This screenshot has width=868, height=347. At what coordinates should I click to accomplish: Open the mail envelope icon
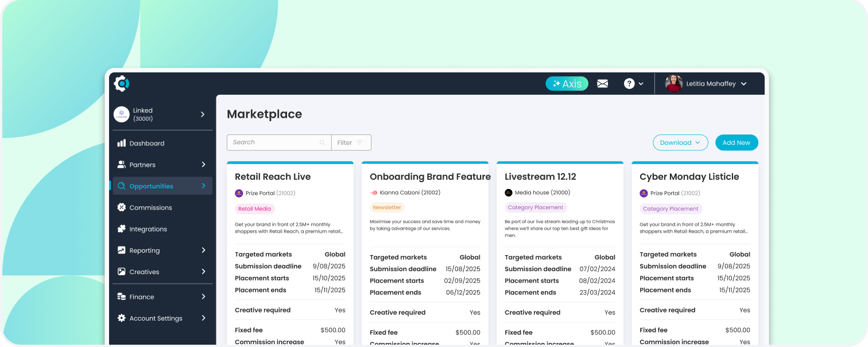pyautogui.click(x=602, y=84)
